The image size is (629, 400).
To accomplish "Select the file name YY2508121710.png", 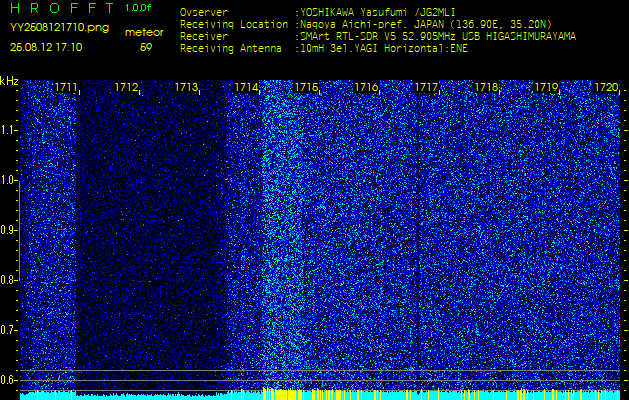I will [x=59, y=28].
